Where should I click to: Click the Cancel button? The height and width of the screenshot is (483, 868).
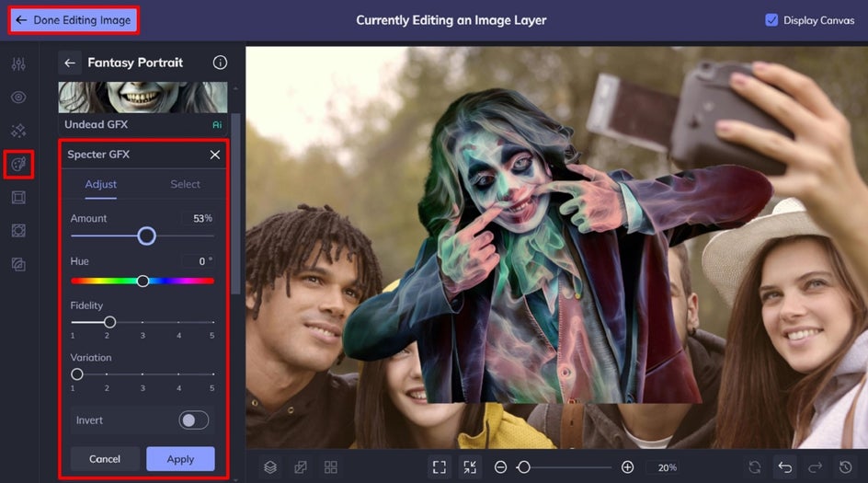105,459
